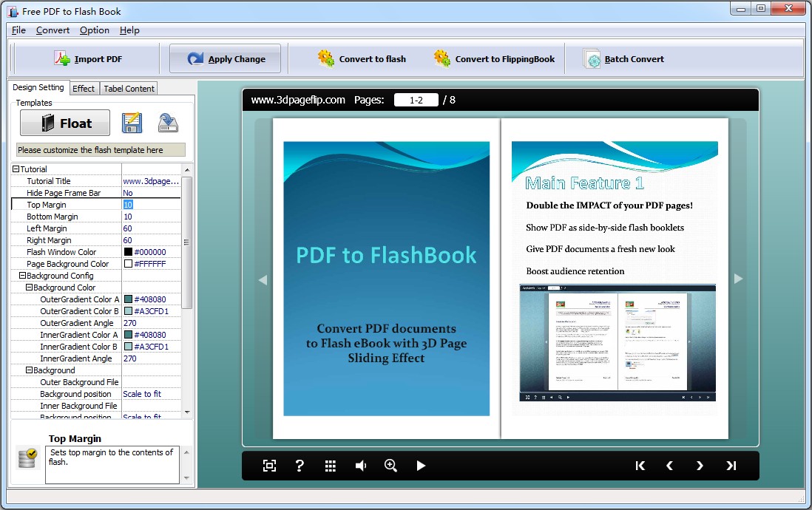
Task: Select the InnerGradient Angle value 270
Action: click(x=151, y=358)
